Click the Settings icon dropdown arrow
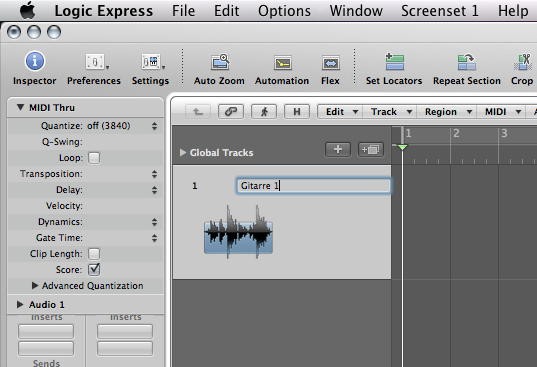 163,67
